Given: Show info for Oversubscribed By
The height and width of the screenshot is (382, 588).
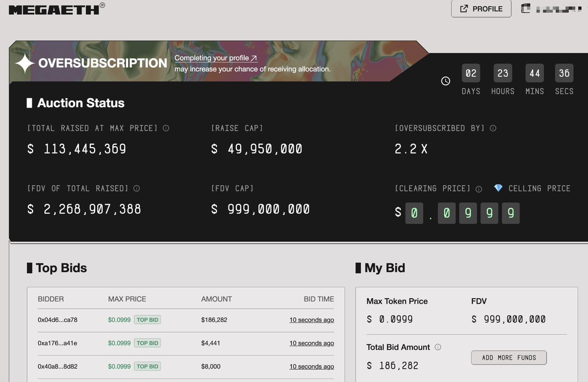Looking at the screenshot, I should click(493, 128).
